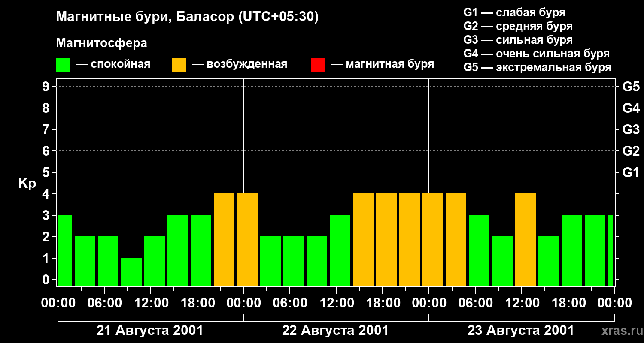This screenshot has width=644, height=343.
Task: Select the Kp axis value 5
Action: coord(47,172)
